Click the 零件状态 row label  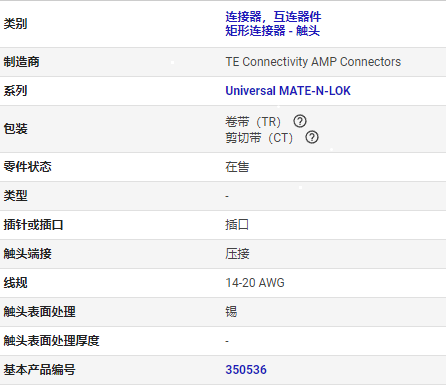click(x=27, y=167)
